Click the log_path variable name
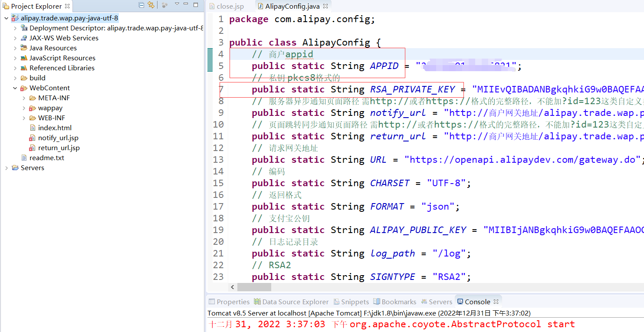Screen dimensions: 644x332 pos(392,253)
